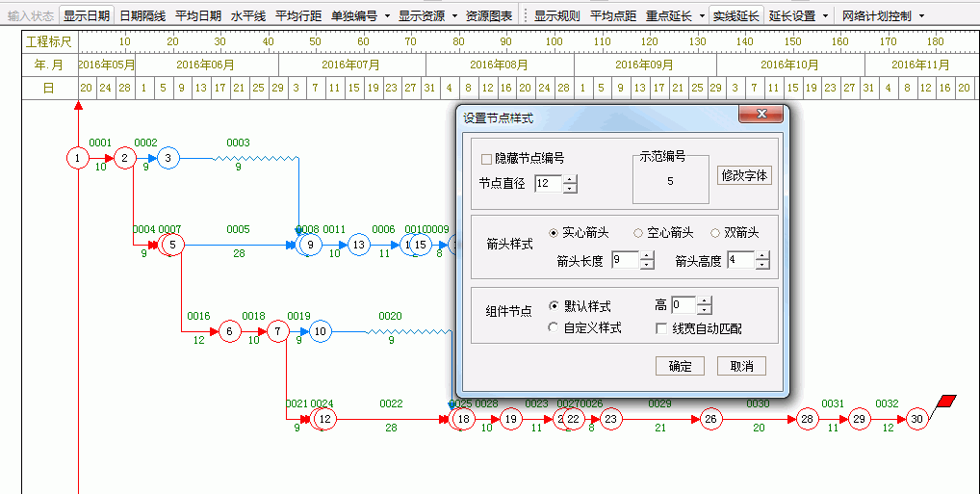
Task: Open the 重点延长 dropdown arrow
Action: point(702,15)
